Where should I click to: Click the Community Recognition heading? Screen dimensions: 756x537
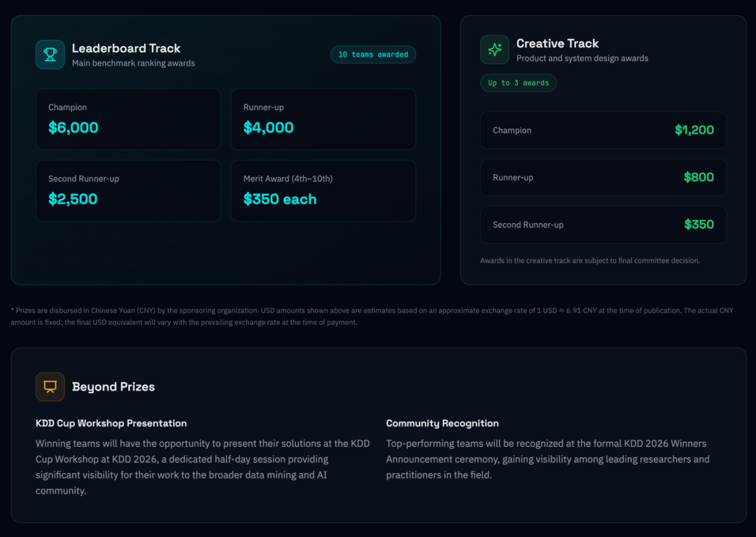[442, 423]
